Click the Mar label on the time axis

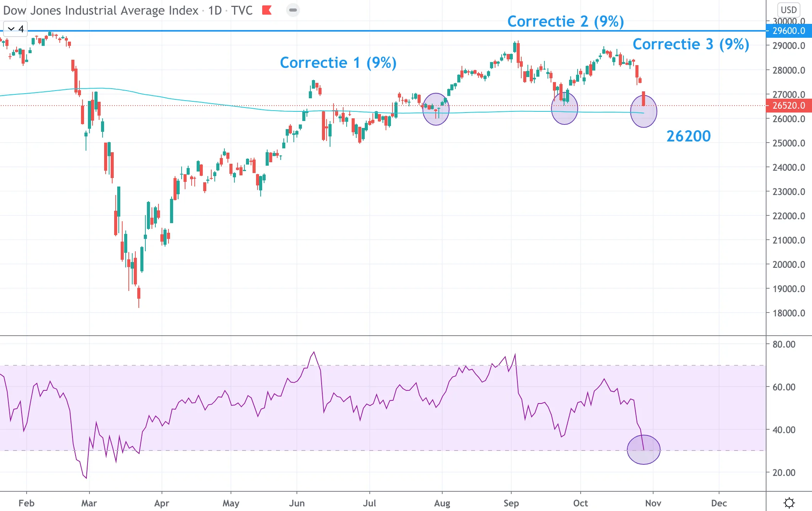(89, 503)
